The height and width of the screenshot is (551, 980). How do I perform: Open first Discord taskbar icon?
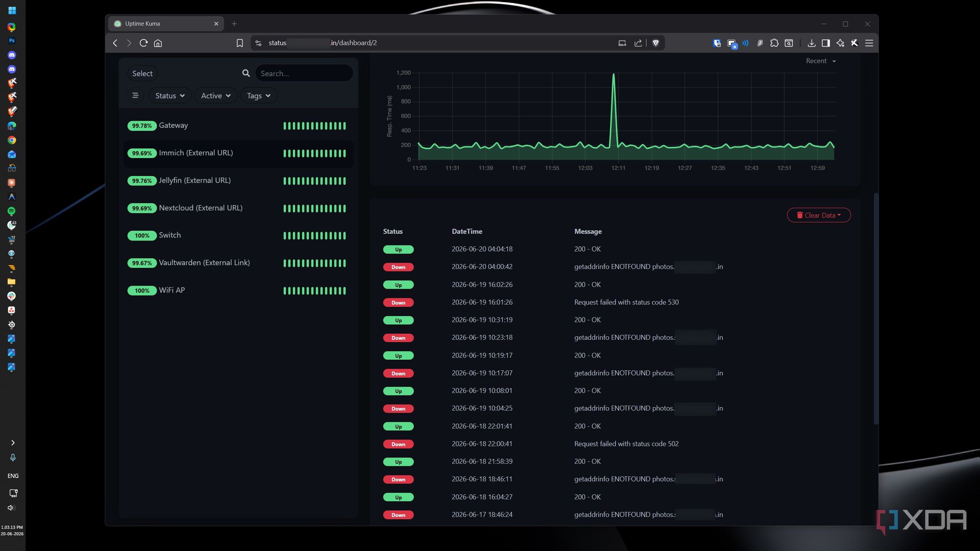pos(12,55)
